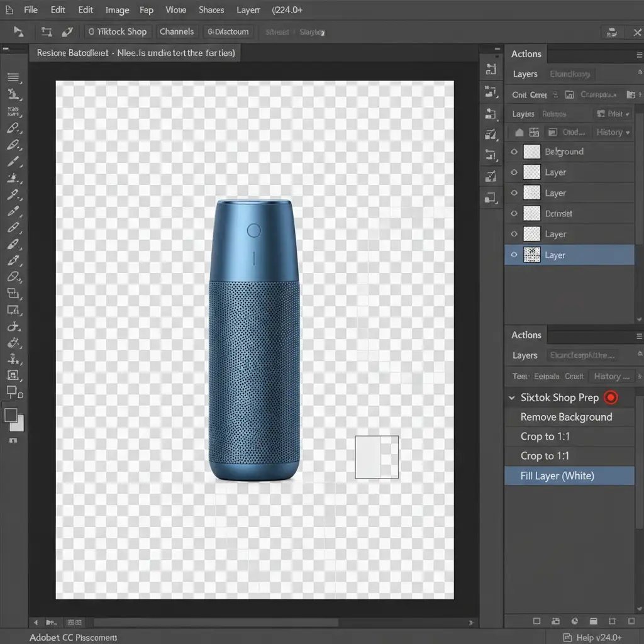This screenshot has width=644, height=644.
Task: Open the upper Actions panel hamburger menu
Action: [x=639, y=55]
